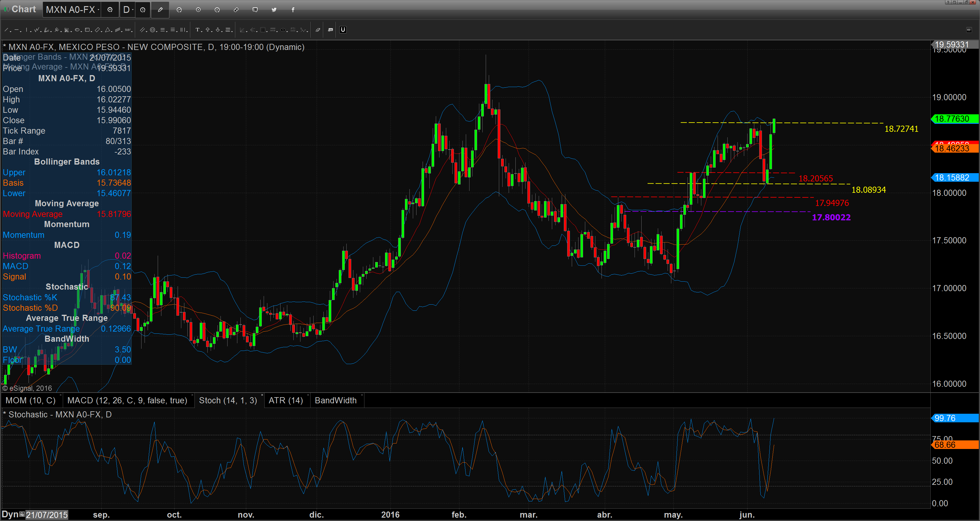Select the down arrow marker tool
This screenshot has width=980, height=521.
pyautogui.click(x=218, y=30)
